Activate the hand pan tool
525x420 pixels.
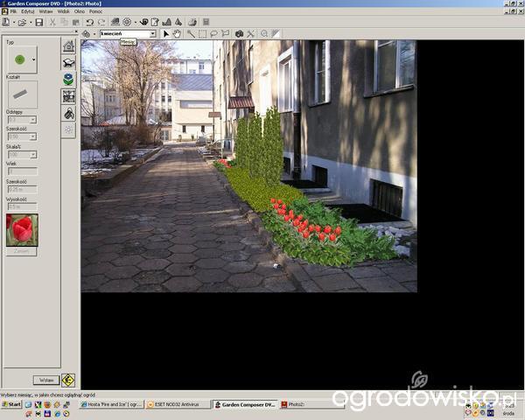(x=178, y=34)
